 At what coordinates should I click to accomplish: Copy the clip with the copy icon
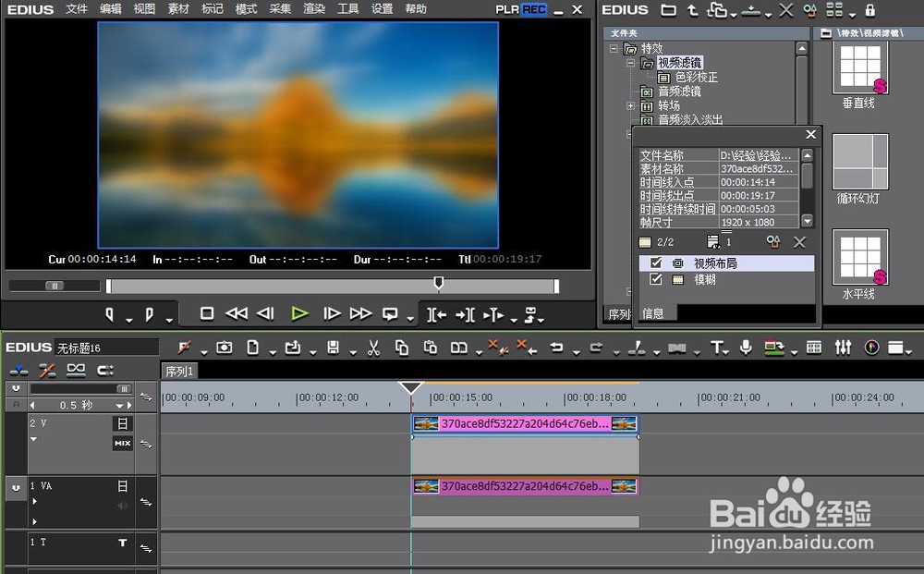pyautogui.click(x=402, y=348)
